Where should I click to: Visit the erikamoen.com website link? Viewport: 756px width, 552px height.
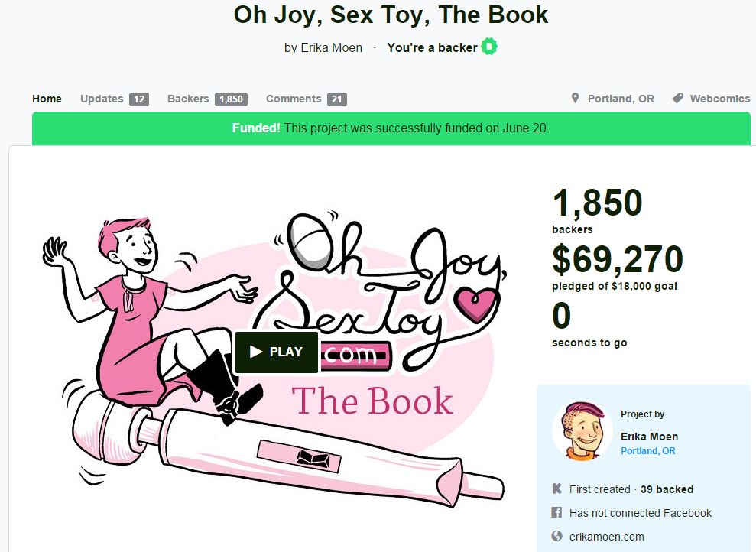[x=606, y=537]
